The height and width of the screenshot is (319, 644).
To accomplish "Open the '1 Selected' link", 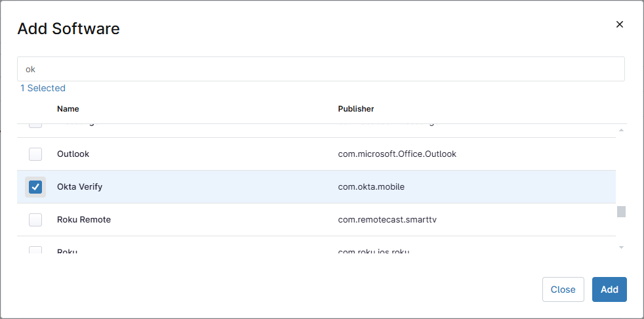I will (43, 88).
